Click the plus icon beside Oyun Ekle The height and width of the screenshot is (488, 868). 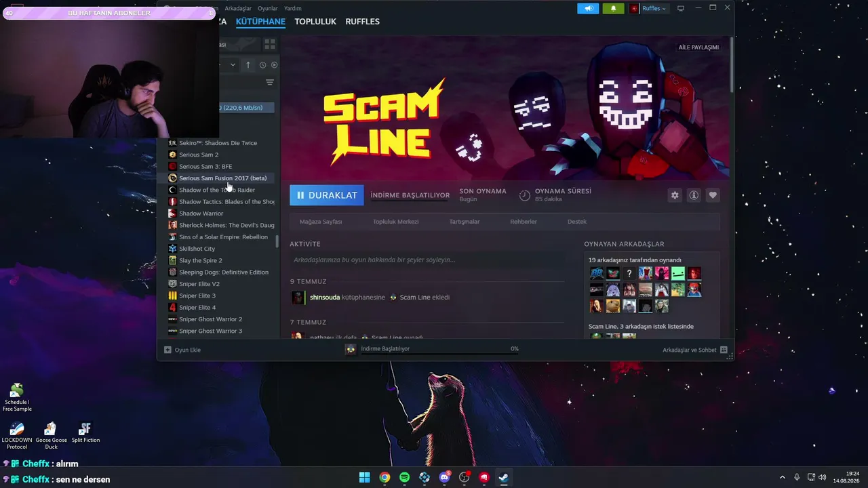pos(167,350)
